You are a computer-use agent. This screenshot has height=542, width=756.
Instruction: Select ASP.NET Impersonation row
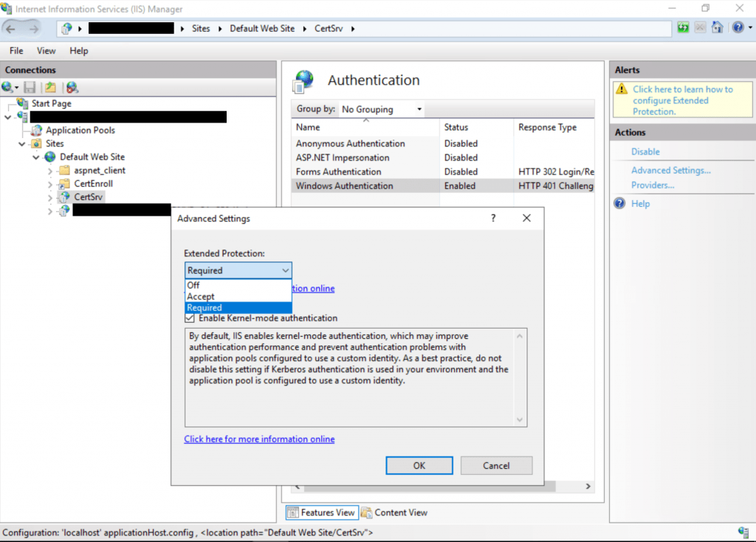pyautogui.click(x=442, y=157)
